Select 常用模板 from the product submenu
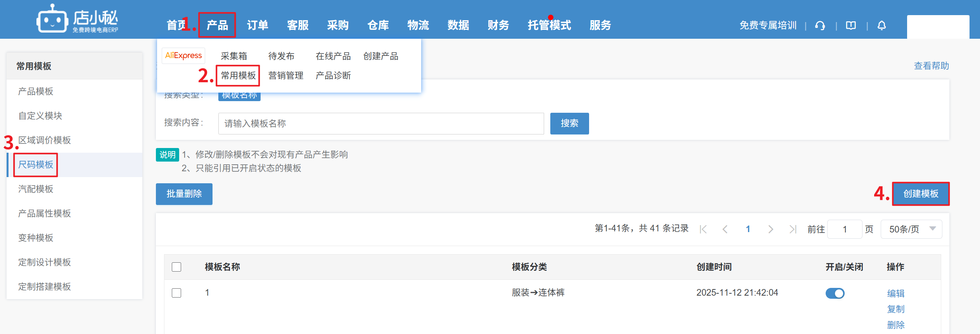The image size is (980, 334). coord(238,76)
